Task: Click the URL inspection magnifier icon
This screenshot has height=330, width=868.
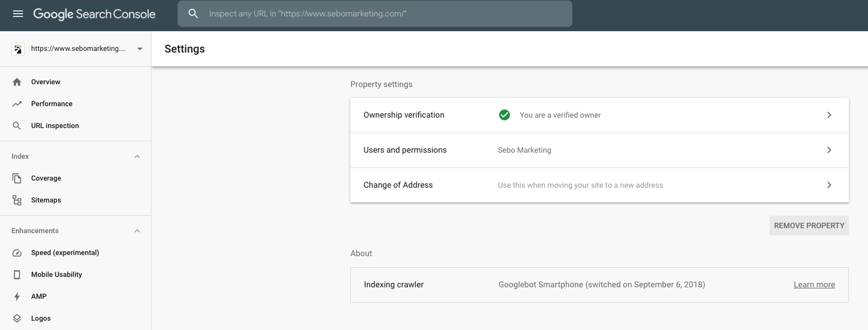Action: (x=17, y=126)
